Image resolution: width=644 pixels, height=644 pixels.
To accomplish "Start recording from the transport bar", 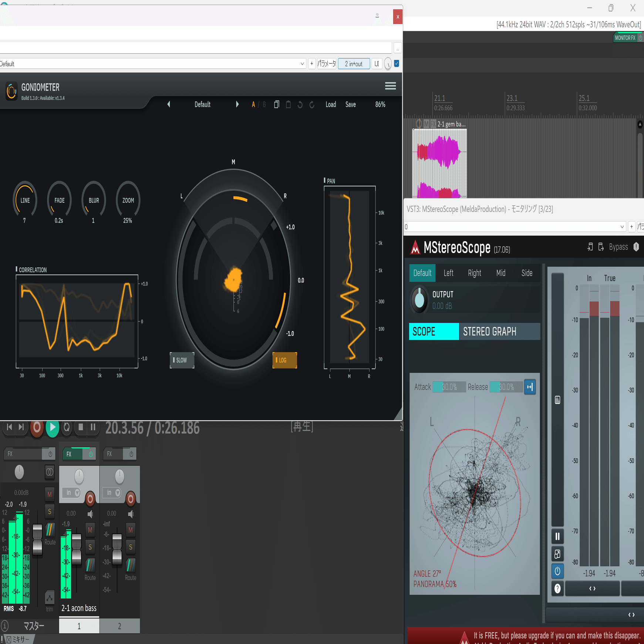I will 37,428.
